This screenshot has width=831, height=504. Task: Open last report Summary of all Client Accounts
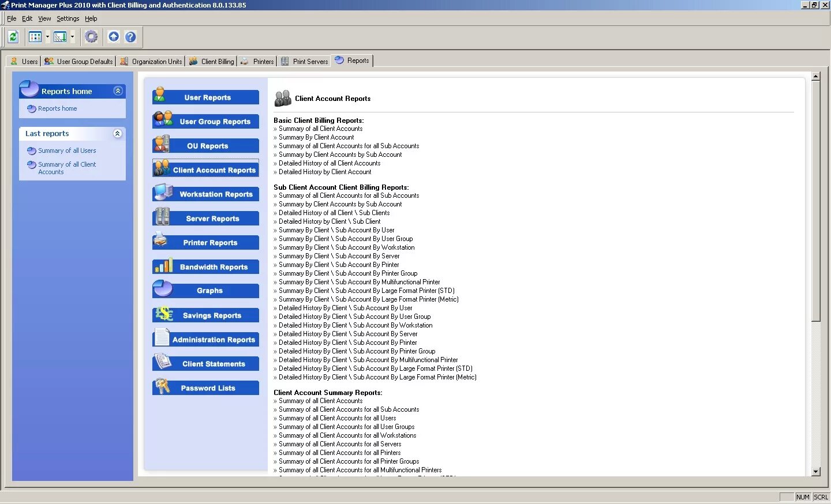pyautogui.click(x=67, y=168)
